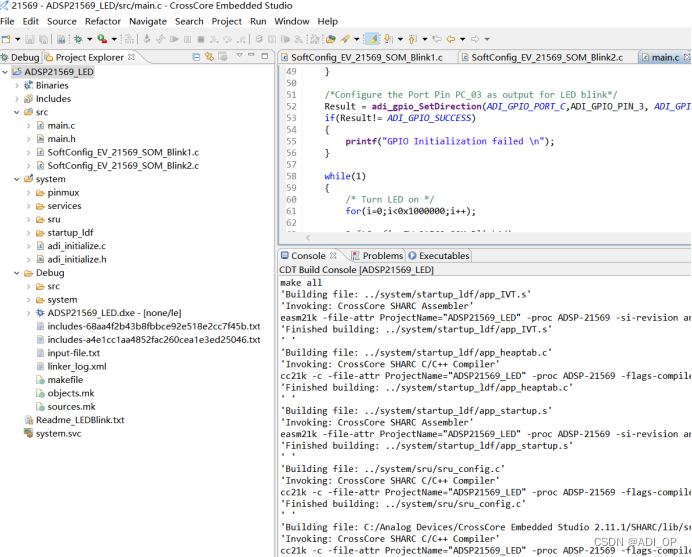Open dropdown next to New file icon
Viewport: 692px width, 557px height.
[17, 39]
